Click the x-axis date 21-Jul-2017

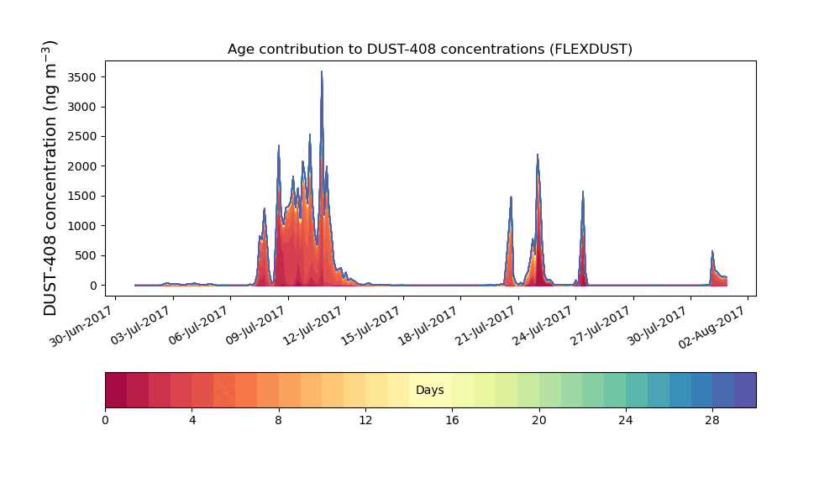486,326
